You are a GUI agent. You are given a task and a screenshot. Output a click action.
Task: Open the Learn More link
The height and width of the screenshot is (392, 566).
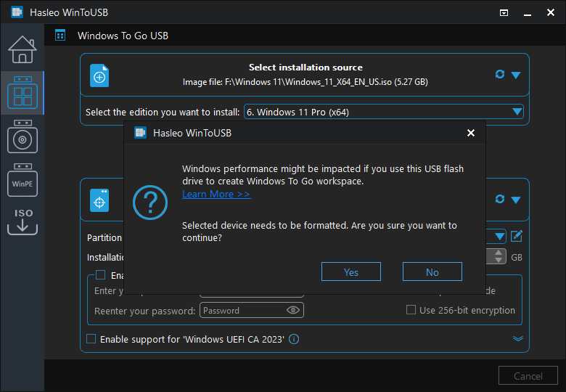pos(216,195)
